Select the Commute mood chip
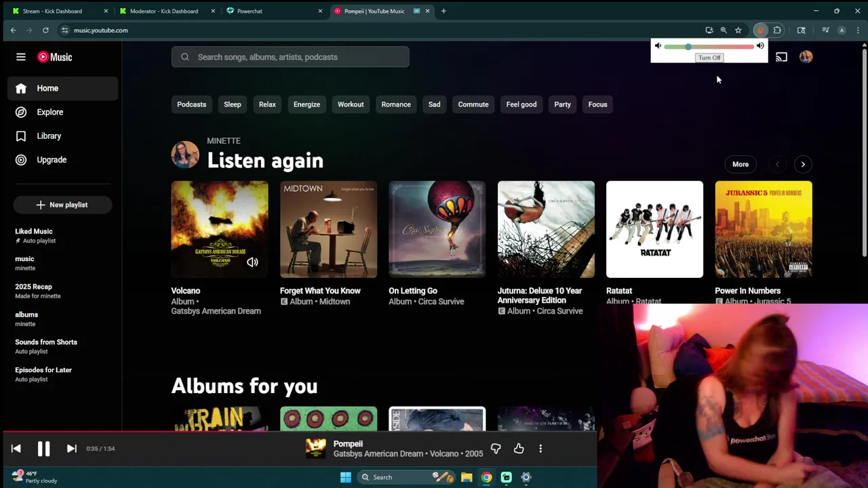Screen dimensions: 868x488 [473, 104]
